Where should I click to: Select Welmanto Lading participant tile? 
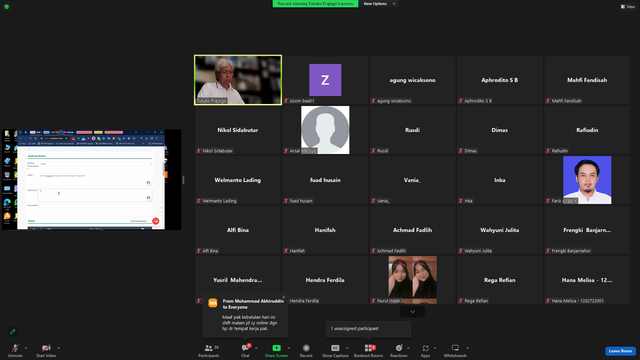pyautogui.click(x=238, y=180)
